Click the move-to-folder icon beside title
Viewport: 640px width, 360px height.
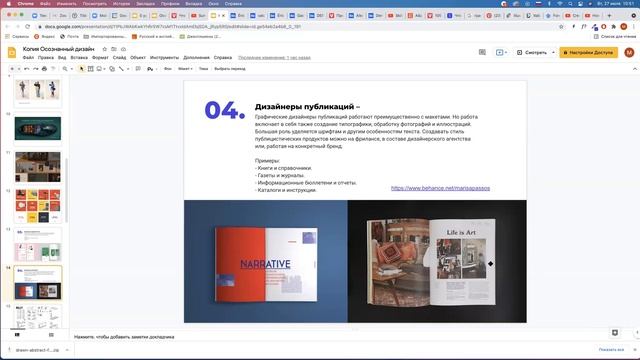point(114,49)
